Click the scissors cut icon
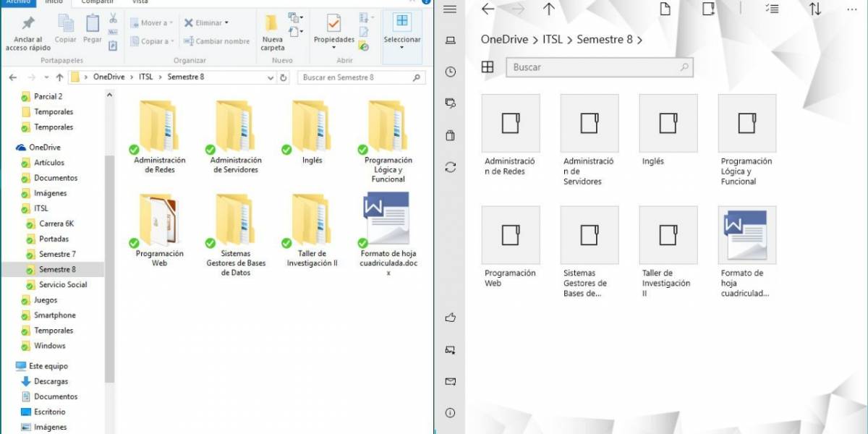Viewport: 868px width, 434px height. [x=114, y=18]
